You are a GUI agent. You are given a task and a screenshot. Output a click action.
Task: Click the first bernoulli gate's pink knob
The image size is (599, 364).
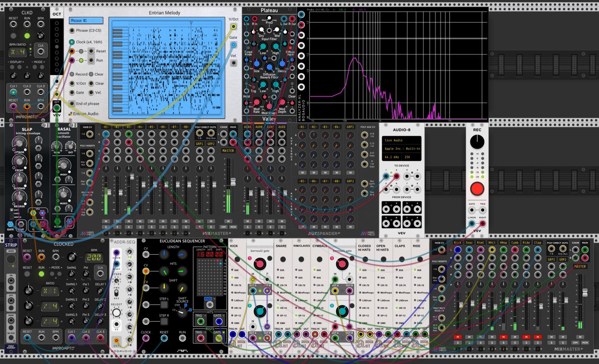260,263
